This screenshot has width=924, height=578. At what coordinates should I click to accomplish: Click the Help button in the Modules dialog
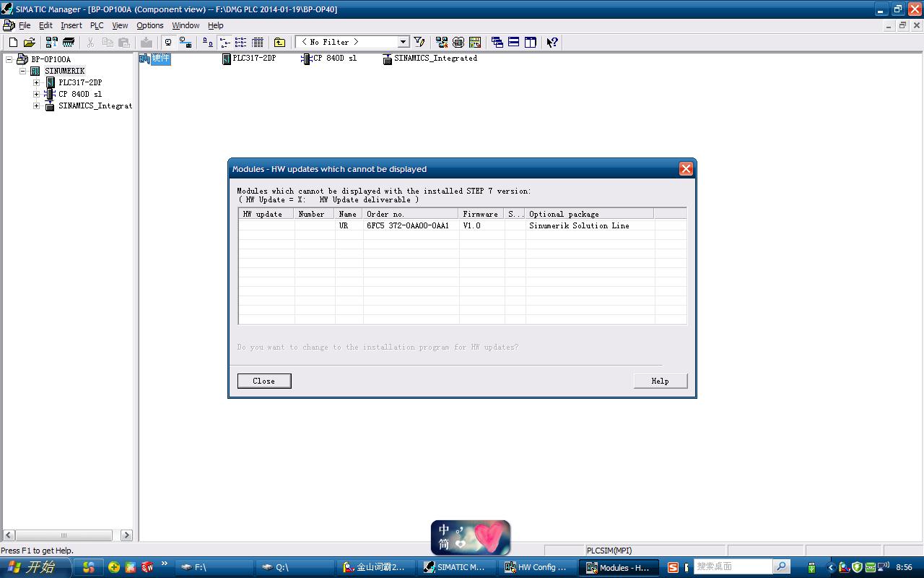tap(661, 381)
